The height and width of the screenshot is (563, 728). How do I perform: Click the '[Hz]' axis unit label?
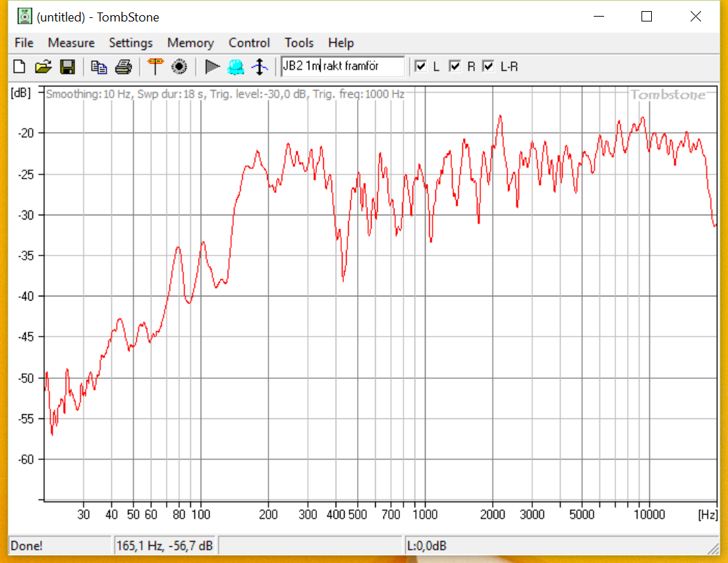click(x=708, y=515)
